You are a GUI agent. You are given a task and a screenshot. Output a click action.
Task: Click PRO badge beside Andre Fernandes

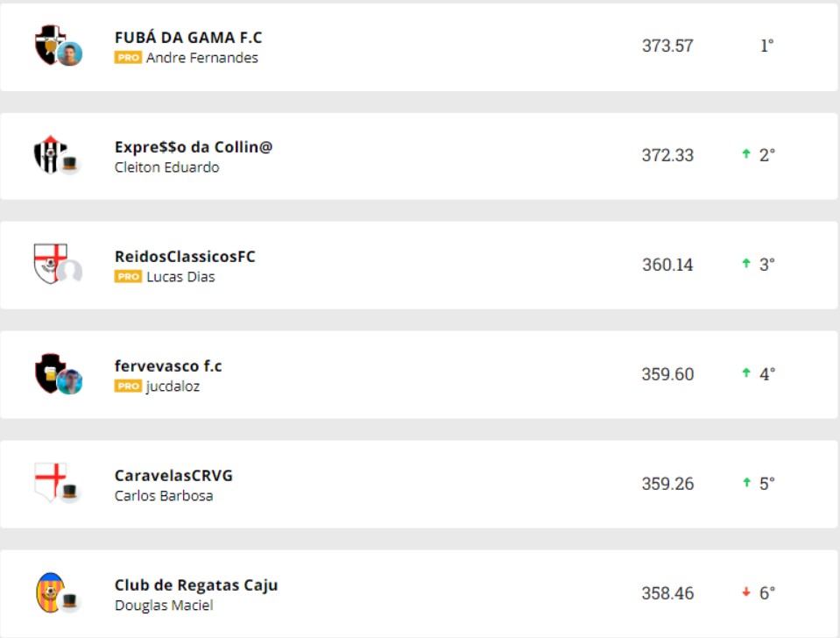click(x=128, y=58)
